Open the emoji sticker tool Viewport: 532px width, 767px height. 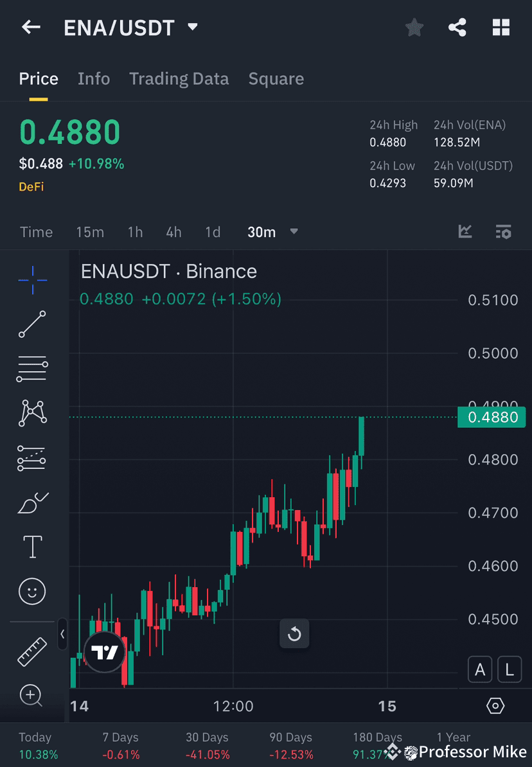click(32, 591)
